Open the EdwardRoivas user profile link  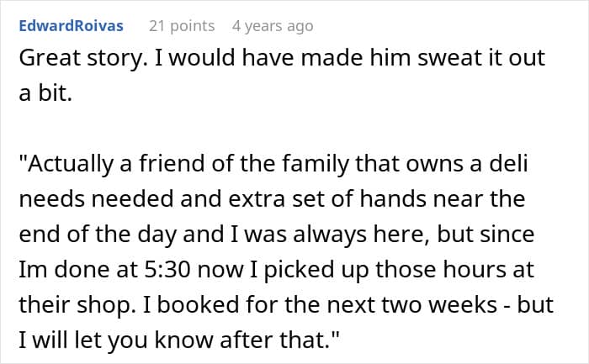(71, 26)
